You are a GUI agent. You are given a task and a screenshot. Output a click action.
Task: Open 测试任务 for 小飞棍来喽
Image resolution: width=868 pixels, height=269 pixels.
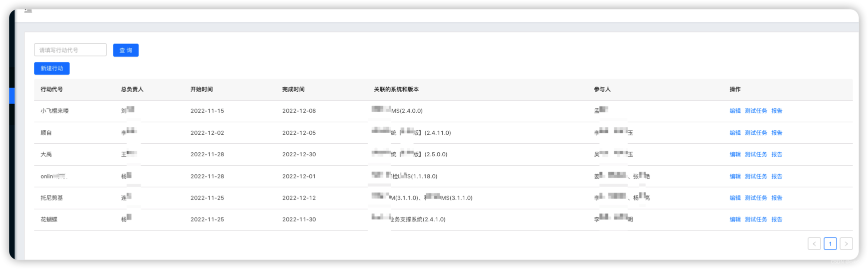coord(755,111)
